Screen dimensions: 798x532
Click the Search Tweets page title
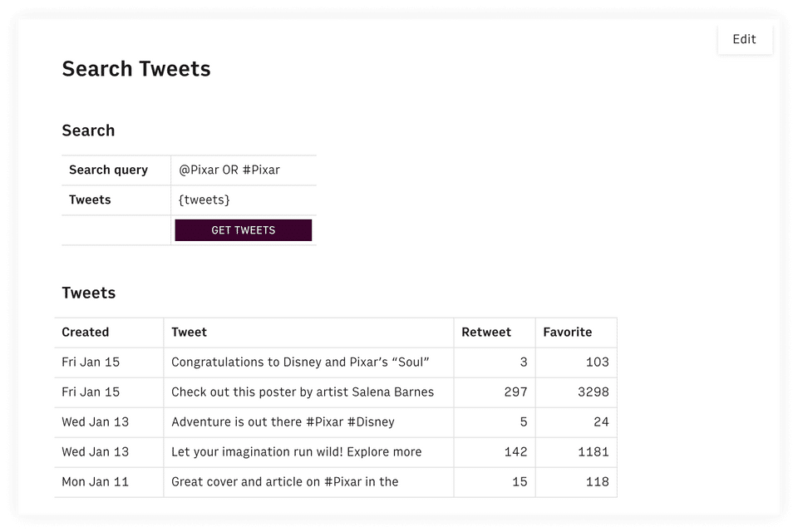[x=136, y=69]
